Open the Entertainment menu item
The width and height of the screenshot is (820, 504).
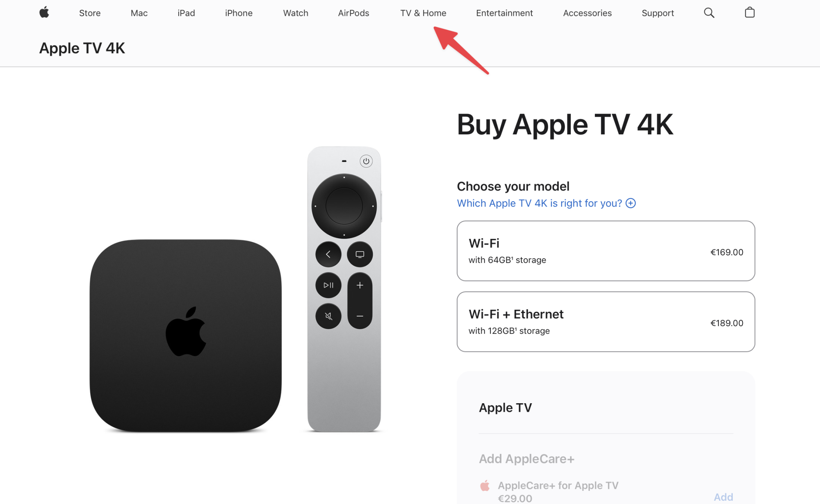[x=504, y=13]
